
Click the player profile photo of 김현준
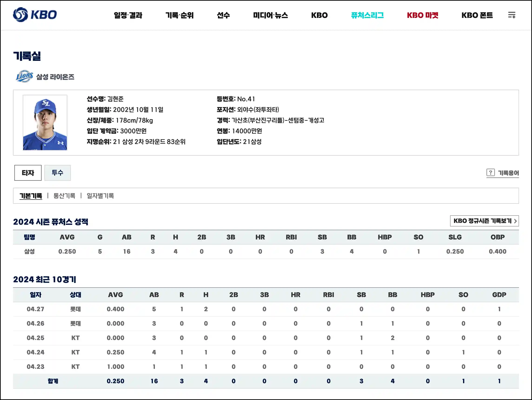(45, 123)
